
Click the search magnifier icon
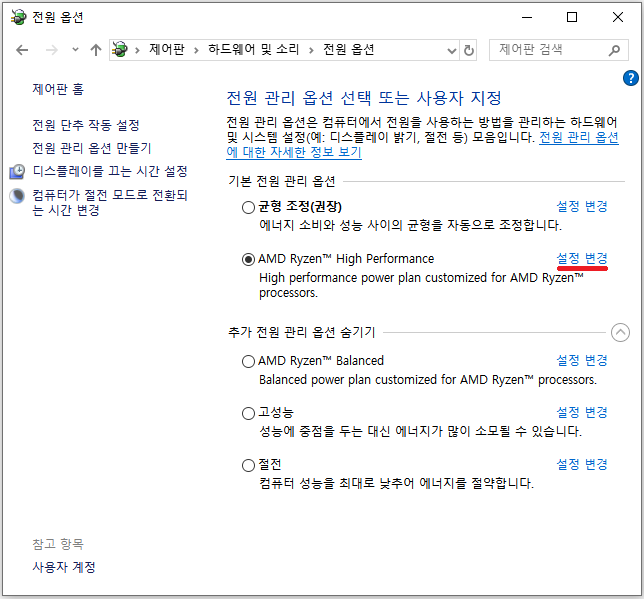pos(614,50)
